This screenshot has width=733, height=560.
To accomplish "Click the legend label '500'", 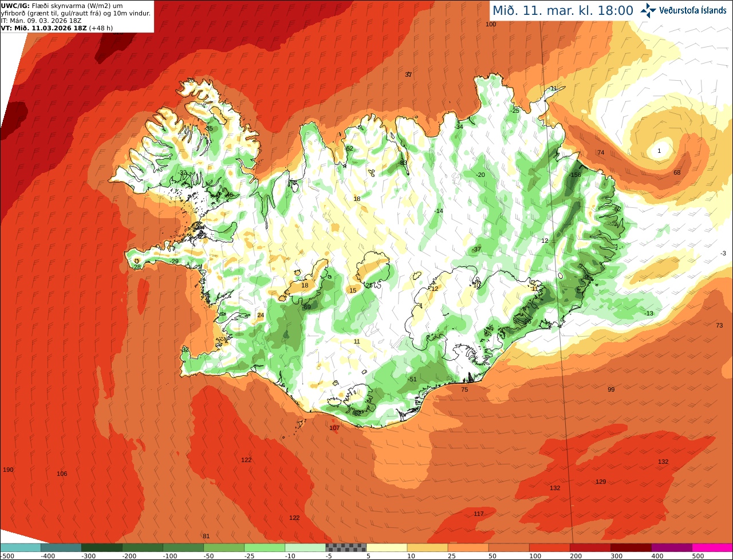I will [698, 555].
